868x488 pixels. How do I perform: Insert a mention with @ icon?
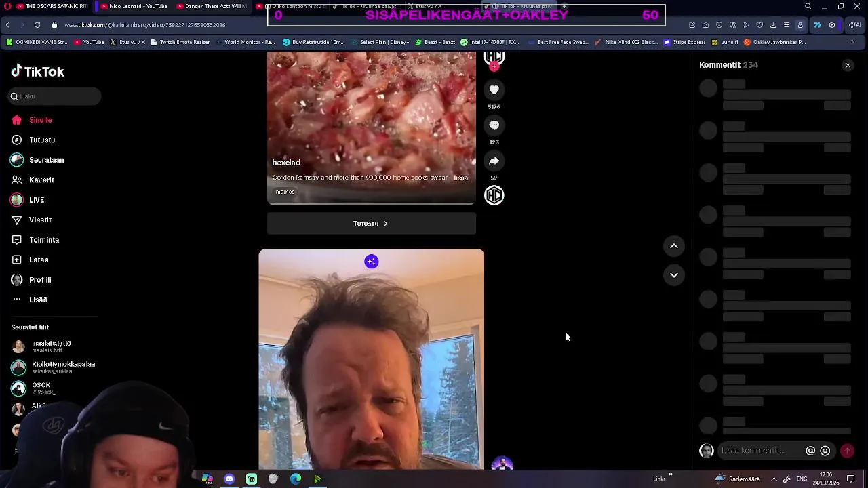point(810,451)
